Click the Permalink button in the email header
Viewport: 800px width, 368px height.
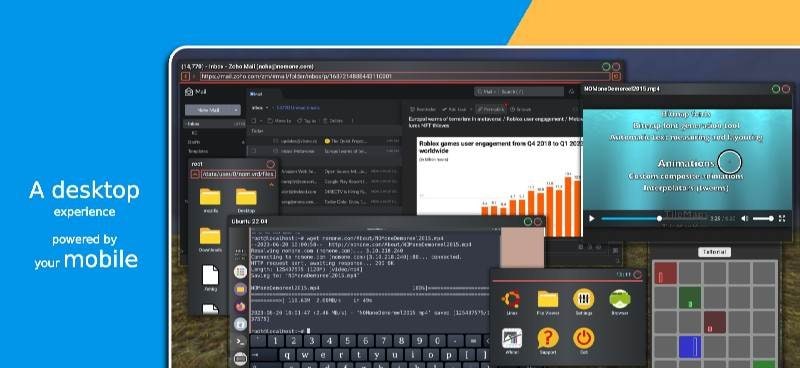[x=490, y=109]
